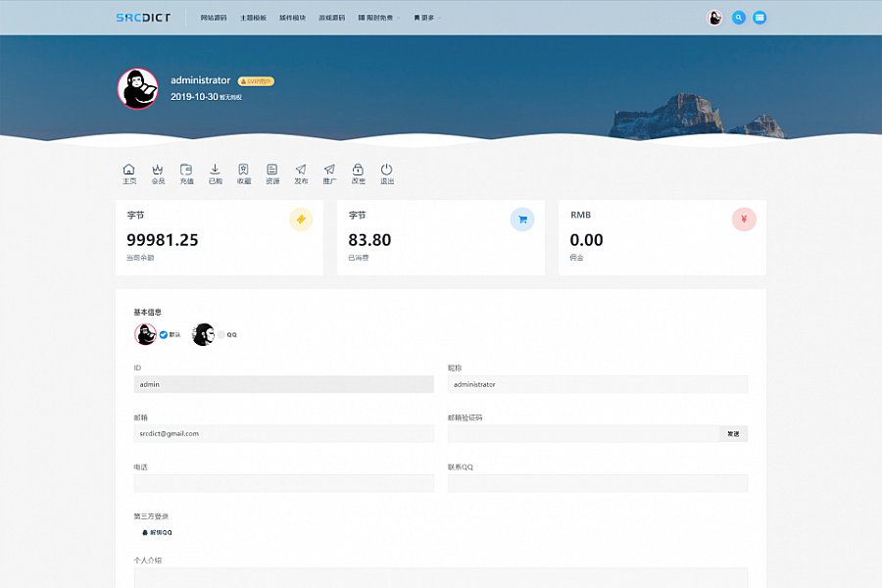Select the QQ avatar radio option
The width and height of the screenshot is (882, 588).
[221, 334]
